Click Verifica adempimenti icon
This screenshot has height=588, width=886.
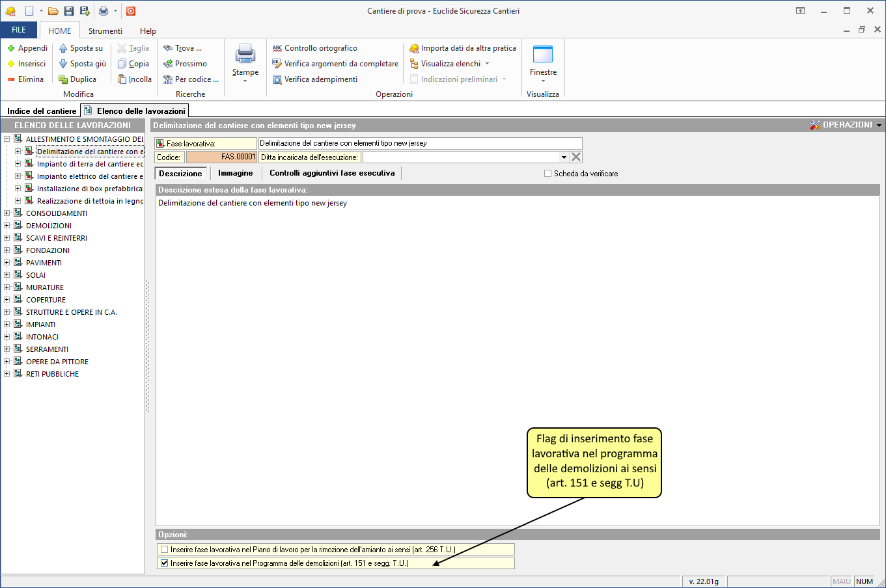click(277, 79)
